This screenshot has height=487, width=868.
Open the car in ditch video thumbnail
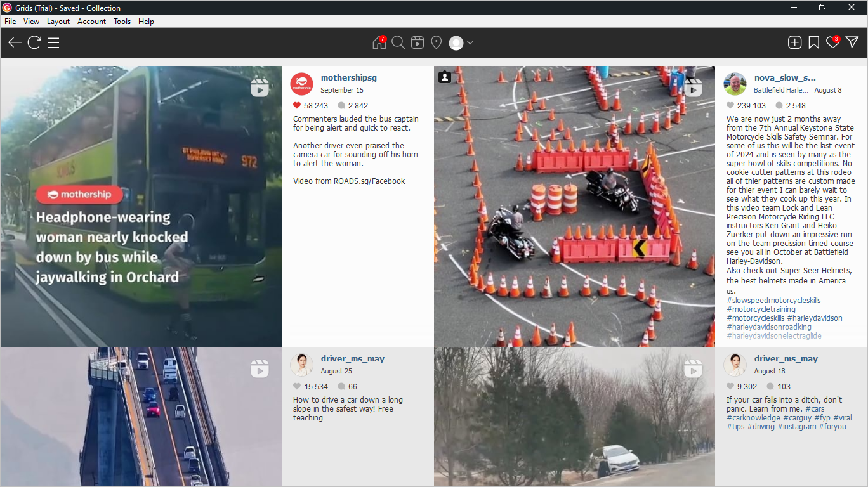click(x=574, y=417)
